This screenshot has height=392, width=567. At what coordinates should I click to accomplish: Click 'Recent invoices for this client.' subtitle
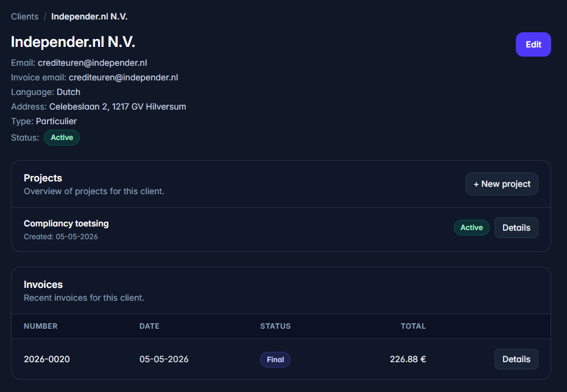click(84, 298)
